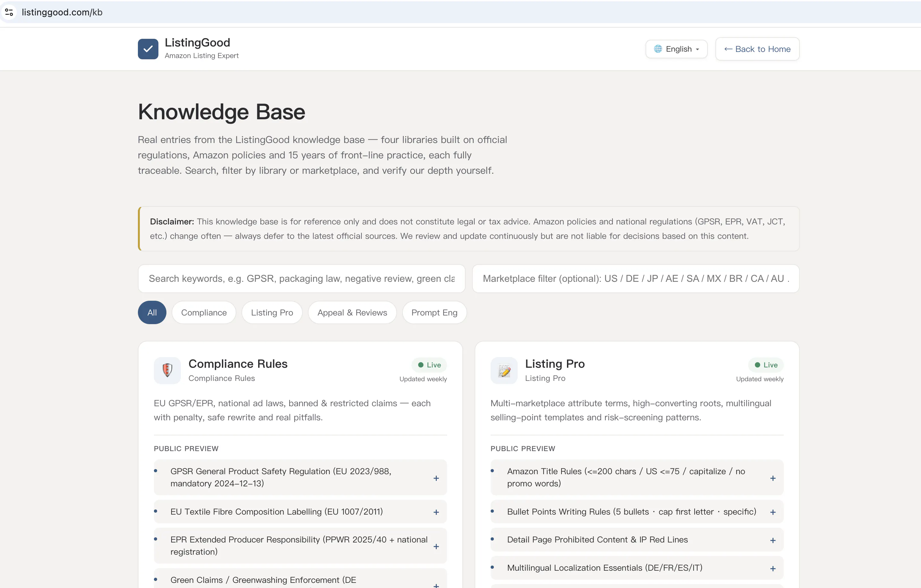
Task: Click the ListingGood brand name
Action: 197,42
